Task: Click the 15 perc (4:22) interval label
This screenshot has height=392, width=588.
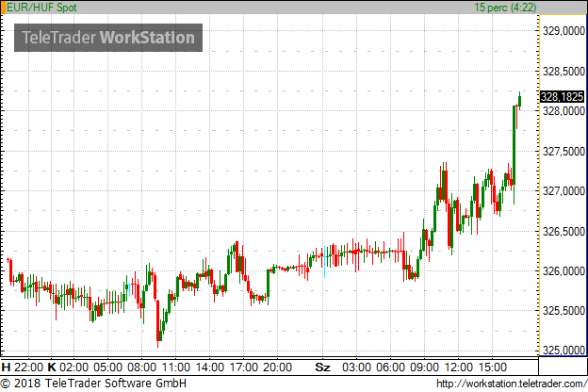Action: point(505,8)
